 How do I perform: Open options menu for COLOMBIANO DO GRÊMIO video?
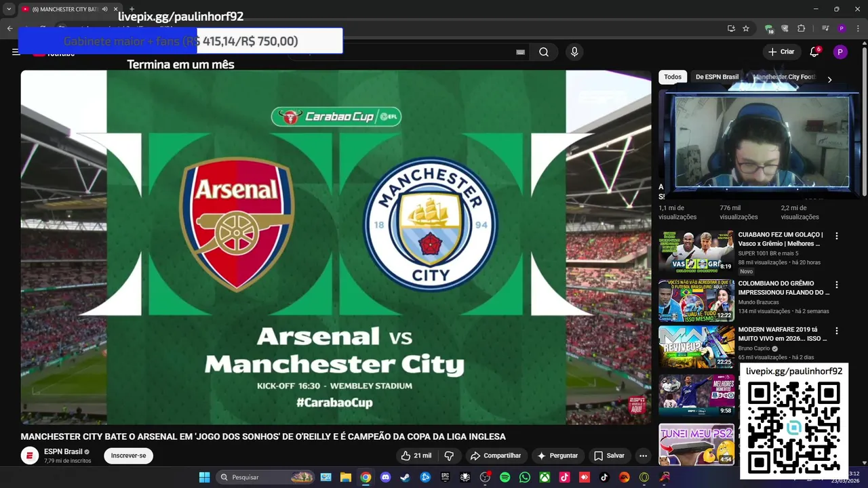click(836, 285)
